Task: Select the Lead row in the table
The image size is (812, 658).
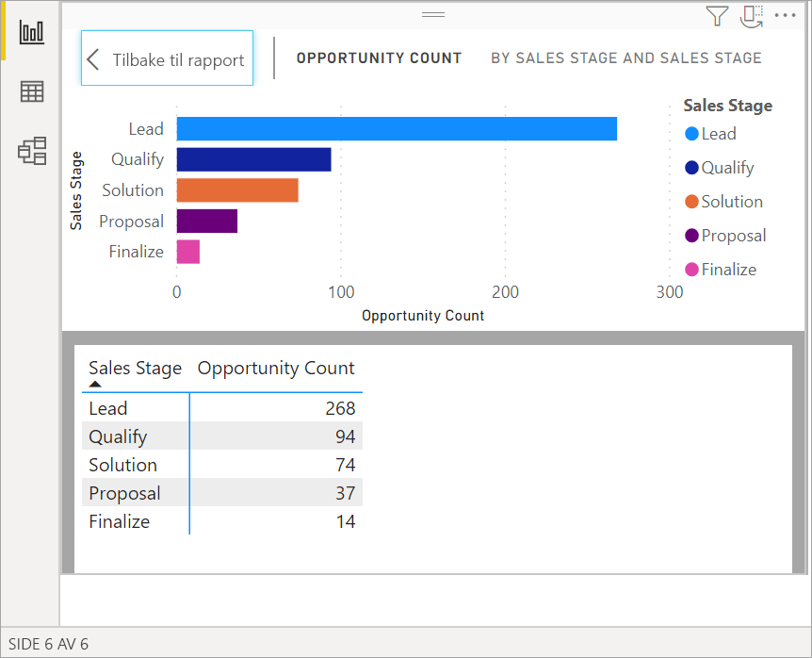Action: click(222, 408)
